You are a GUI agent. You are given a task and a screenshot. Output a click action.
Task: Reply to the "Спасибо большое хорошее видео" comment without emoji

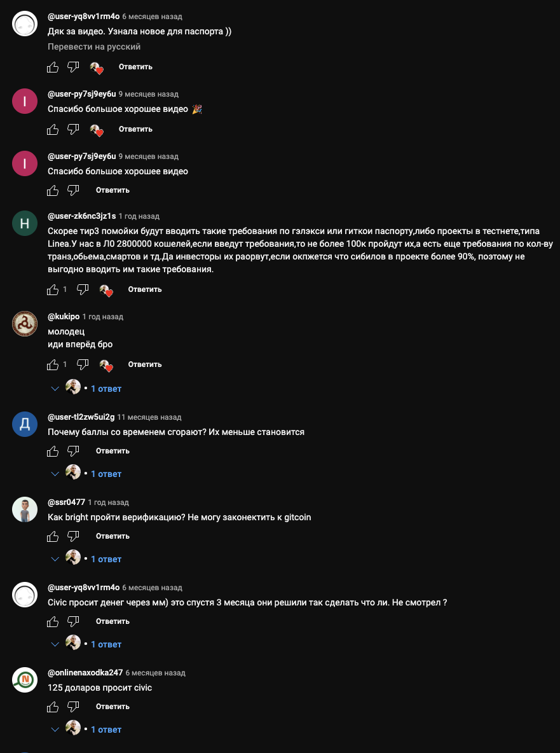click(113, 191)
